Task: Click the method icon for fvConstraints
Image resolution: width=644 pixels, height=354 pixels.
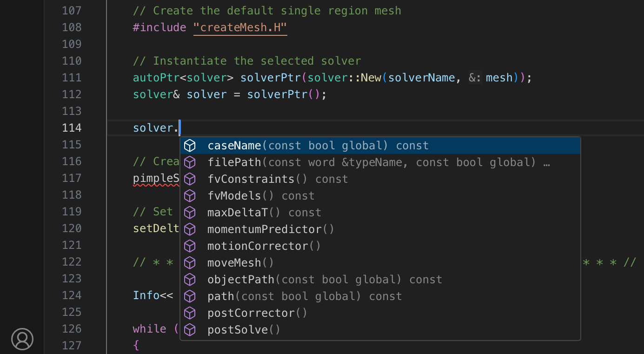Action: 190,179
